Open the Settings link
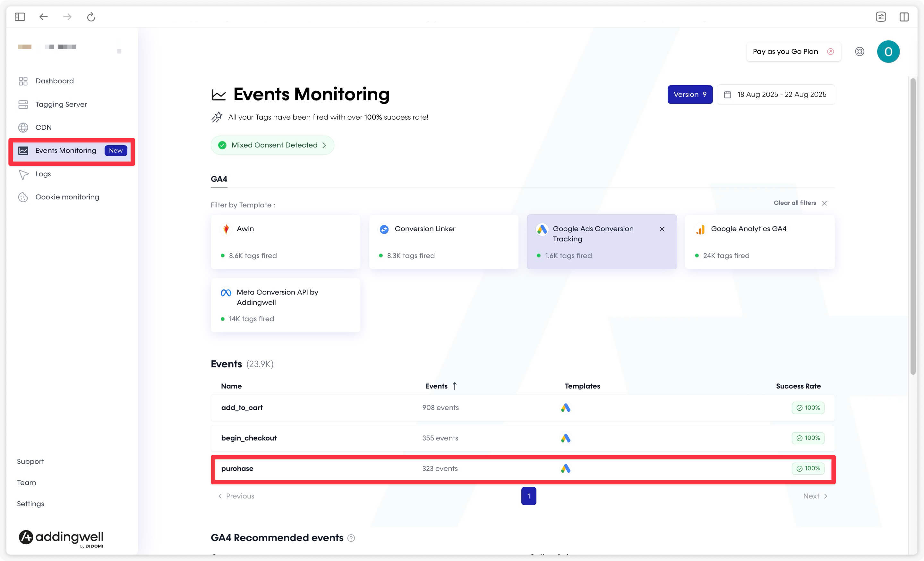 [x=30, y=504]
